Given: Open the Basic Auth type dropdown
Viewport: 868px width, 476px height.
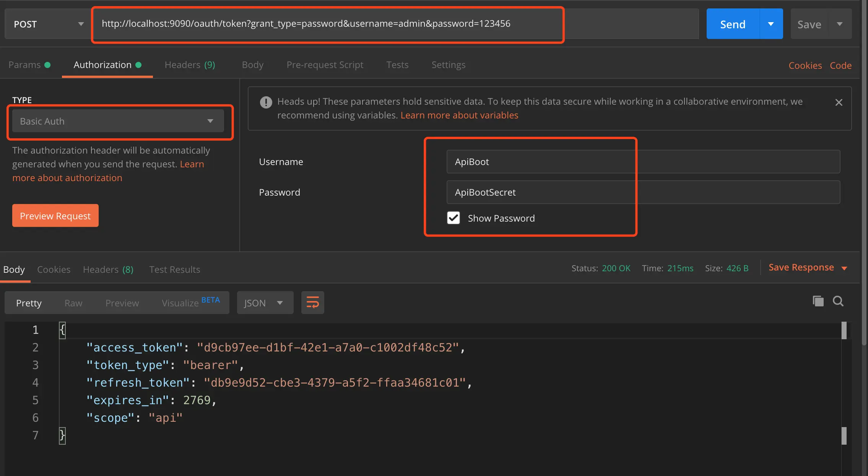Looking at the screenshot, I should click(x=118, y=121).
